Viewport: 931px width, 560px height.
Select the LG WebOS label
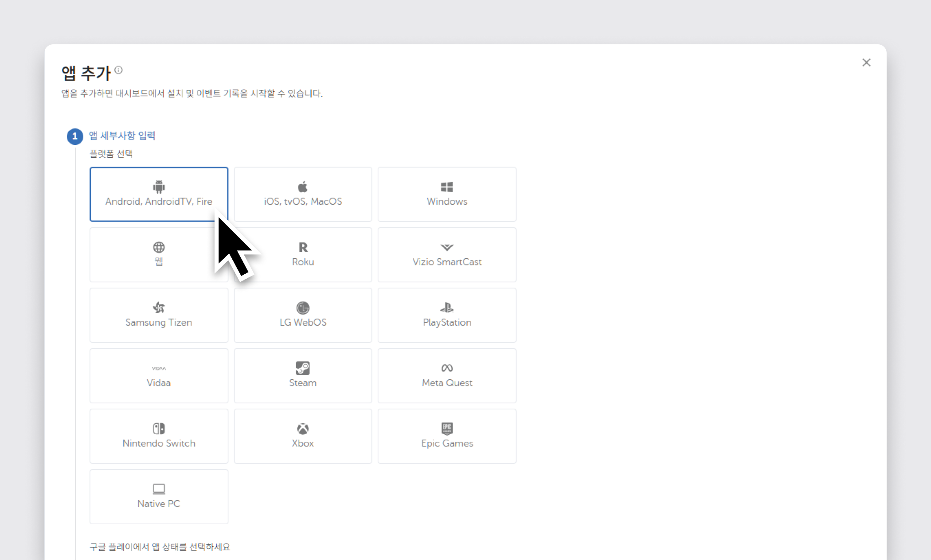click(x=303, y=322)
